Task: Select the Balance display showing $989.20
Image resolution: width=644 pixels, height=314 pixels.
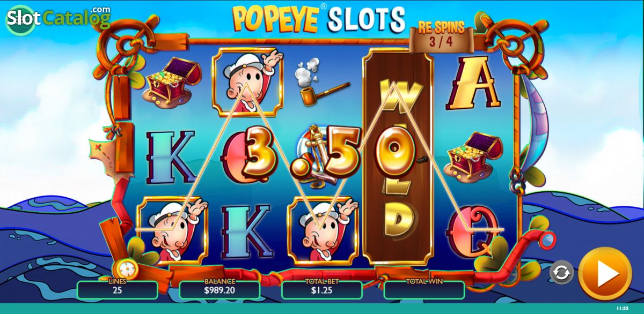Action: coord(219,289)
